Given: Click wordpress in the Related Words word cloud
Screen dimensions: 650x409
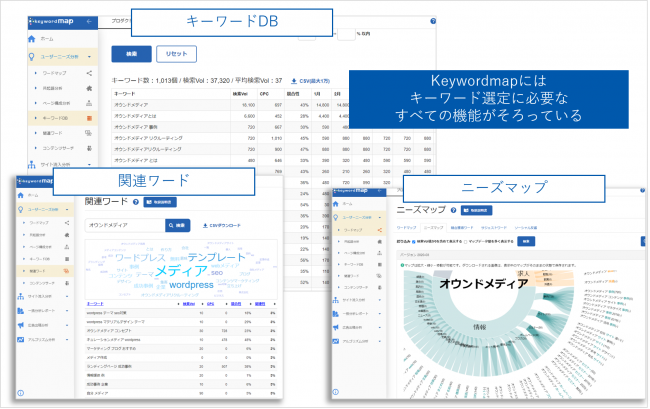Looking at the screenshot, I should point(191,285).
